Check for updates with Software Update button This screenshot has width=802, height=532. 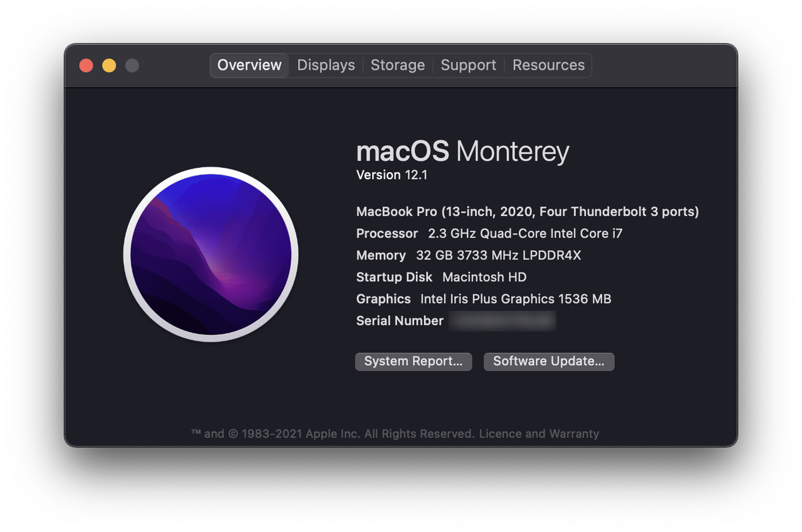coord(549,362)
